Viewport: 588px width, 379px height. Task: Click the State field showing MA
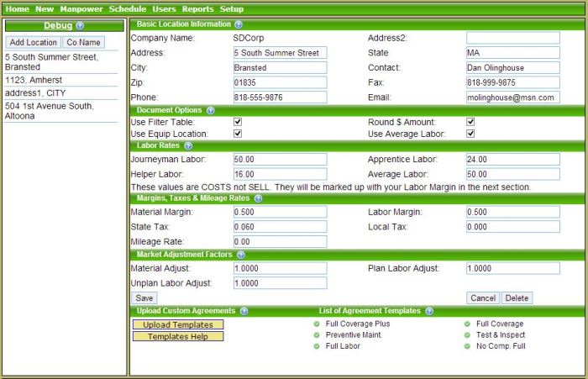513,53
